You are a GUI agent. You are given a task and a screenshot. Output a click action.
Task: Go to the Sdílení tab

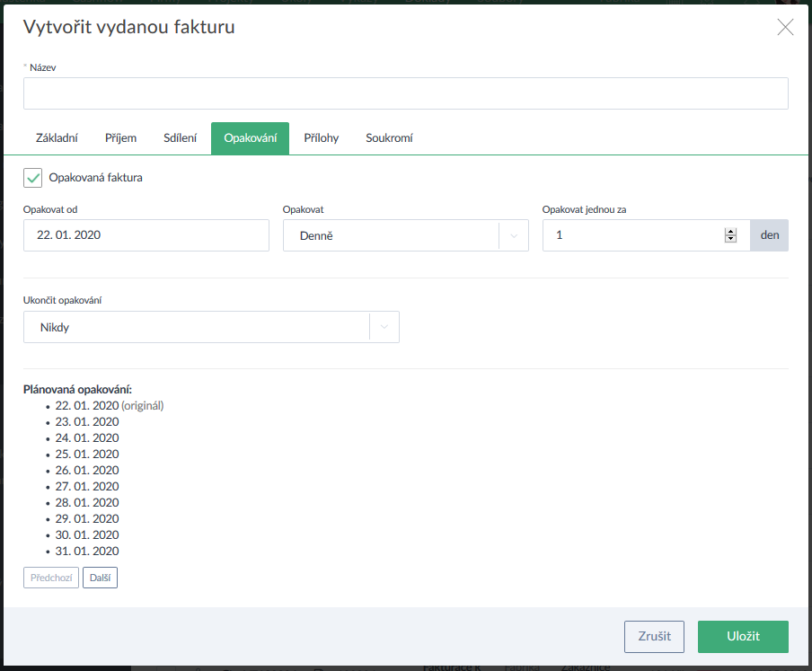click(180, 138)
